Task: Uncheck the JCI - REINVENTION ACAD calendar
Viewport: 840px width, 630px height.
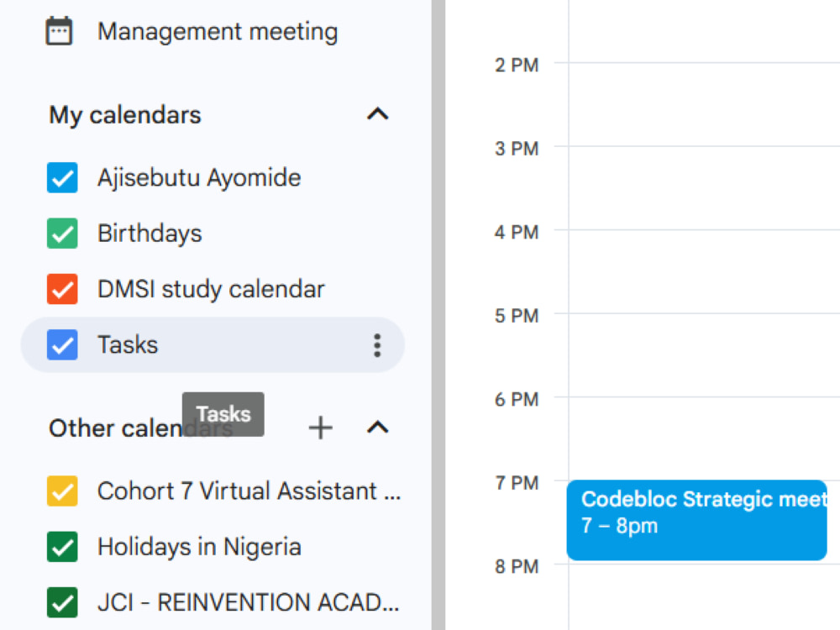Action: click(62, 602)
